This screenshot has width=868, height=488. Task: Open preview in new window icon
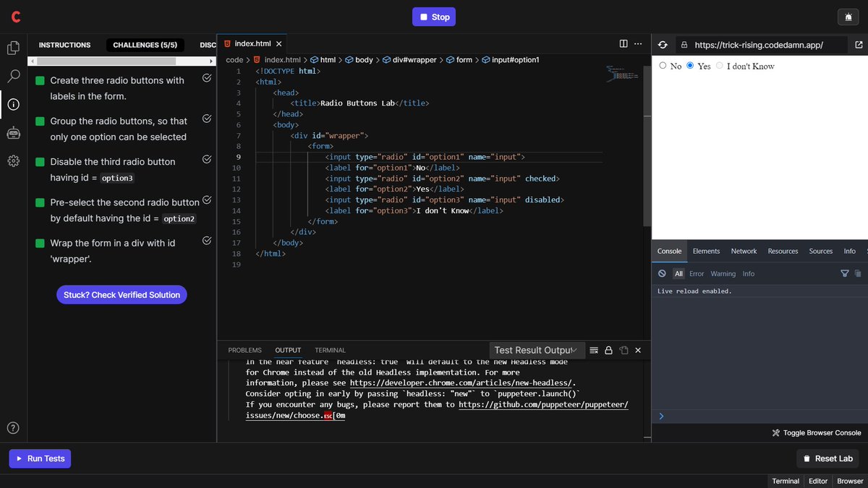(x=859, y=45)
